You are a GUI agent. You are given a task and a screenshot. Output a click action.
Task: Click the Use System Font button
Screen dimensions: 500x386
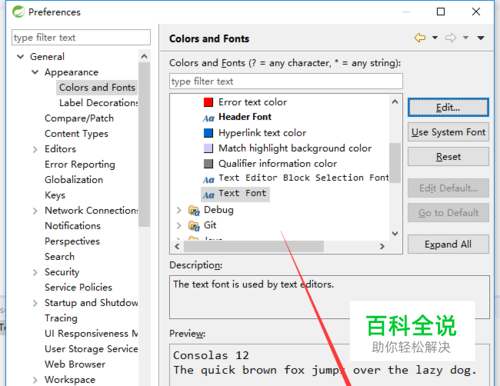(x=448, y=132)
